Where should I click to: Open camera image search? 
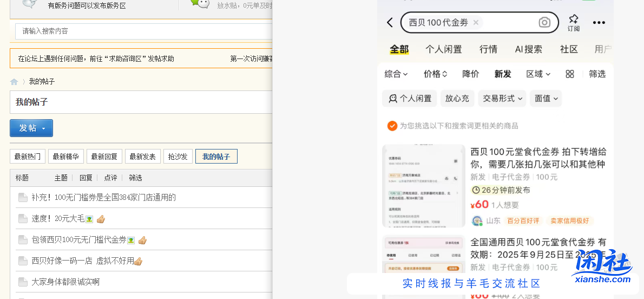coord(544,23)
